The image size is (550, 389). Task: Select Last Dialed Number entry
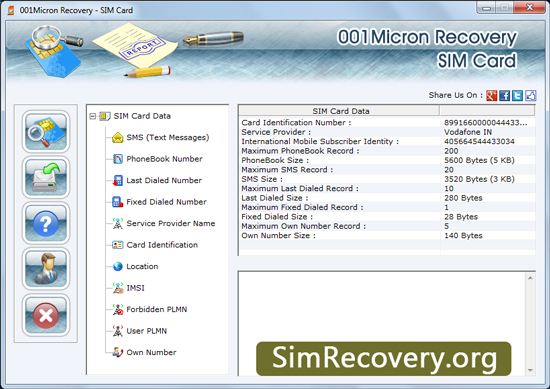164,180
